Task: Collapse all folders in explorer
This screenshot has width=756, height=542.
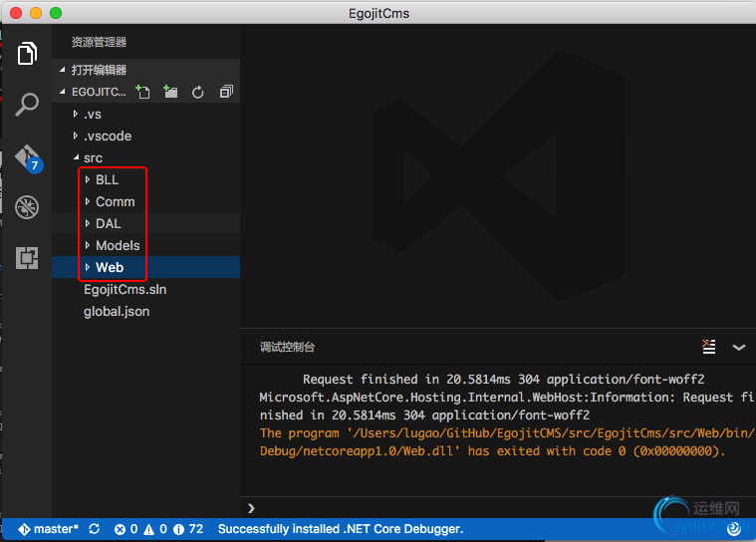Action: 226,92
